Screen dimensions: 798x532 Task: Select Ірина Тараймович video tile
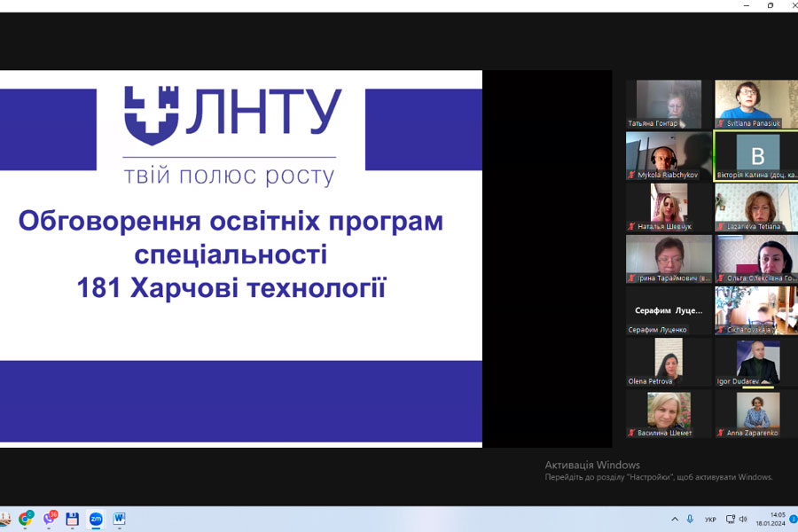(669, 259)
